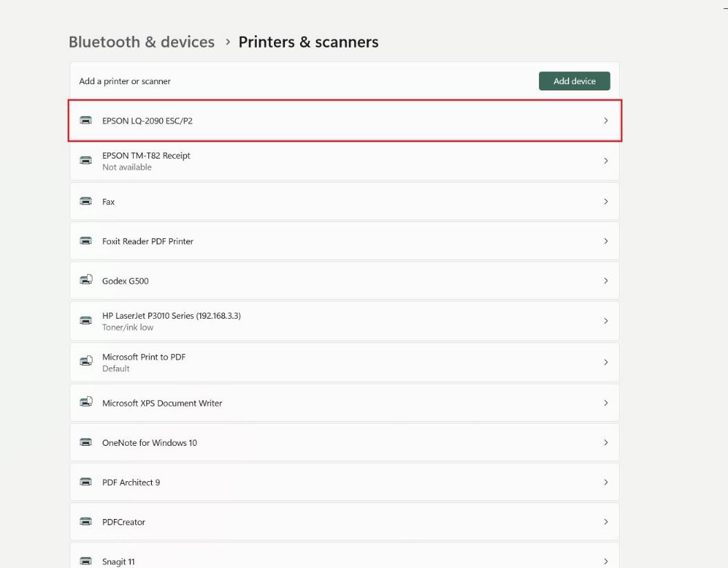Click the Snagit 11 printer icon
Image resolution: width=728 pixels, height=568 pixels.
click(x=86, y=561)
